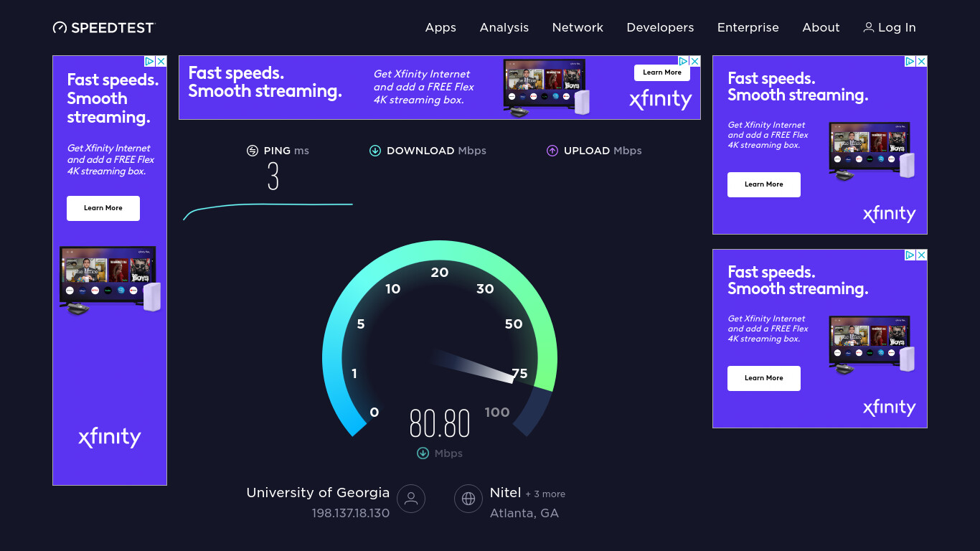Click the AdChoices icon on the left sidebar ad
The width and height of the screenshot is (980, 551).
150,62
